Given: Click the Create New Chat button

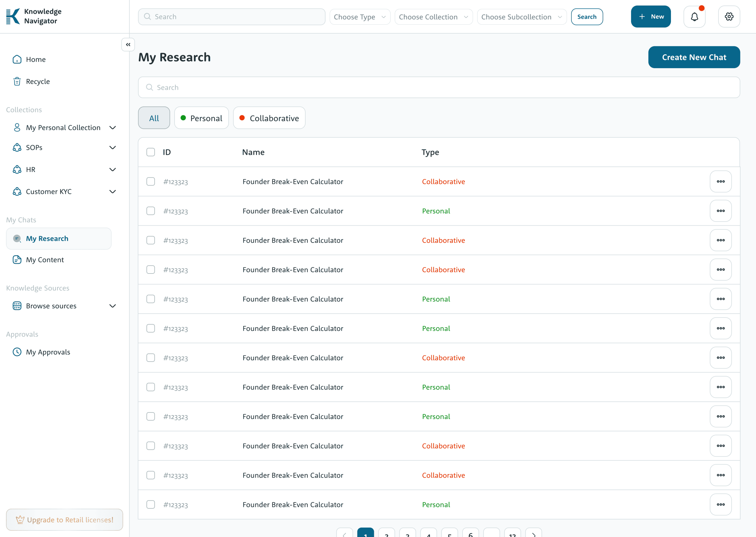Looking at the screenshot, I should pos(694,57).
